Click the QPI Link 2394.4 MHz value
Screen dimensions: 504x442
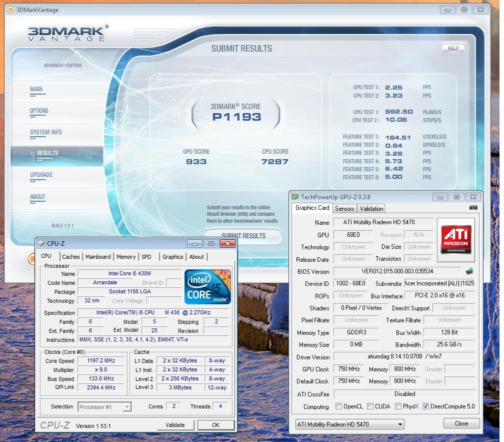(x=101, y=387)
